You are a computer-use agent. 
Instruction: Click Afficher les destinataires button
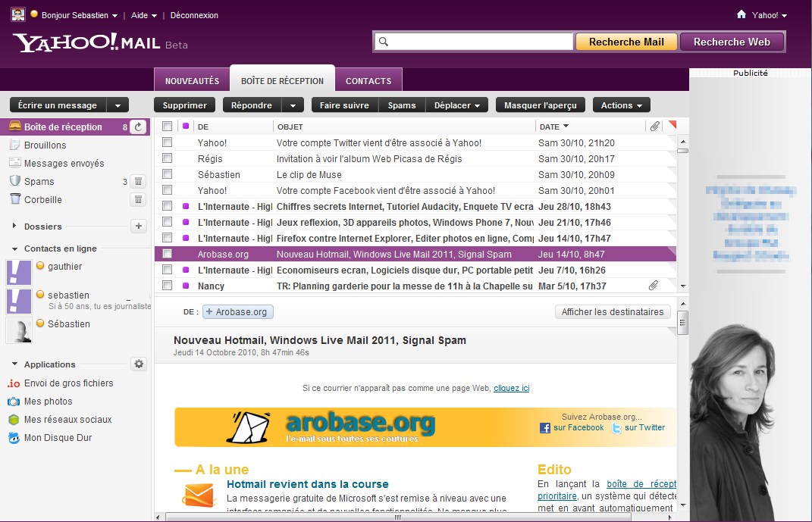tap(612, 312)
